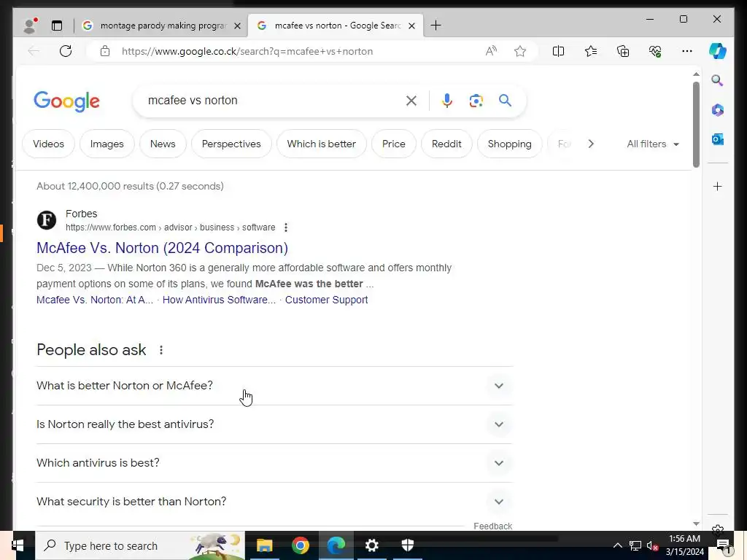747x560 pixels.
Task: Show more filter chips with right arrow
Action: (591, 144)
